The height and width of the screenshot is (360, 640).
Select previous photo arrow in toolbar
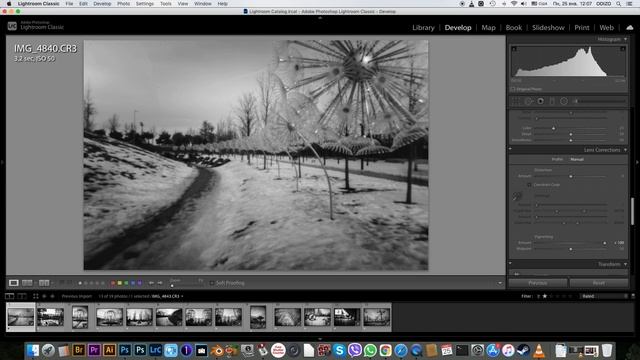(x=151, y=283)
